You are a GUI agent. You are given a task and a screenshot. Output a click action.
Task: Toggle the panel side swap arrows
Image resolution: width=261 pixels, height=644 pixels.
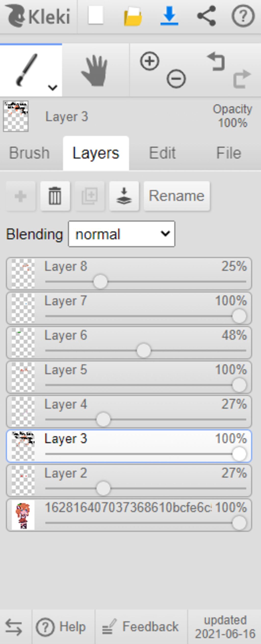pyautogui.click(x=14, y=627)
